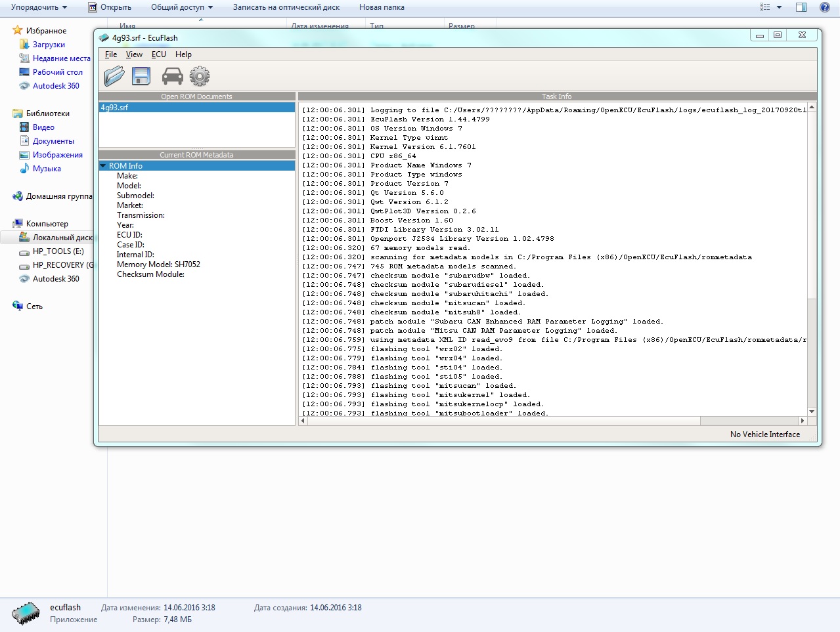
Task: Open the ECU menu
Action: [x=158, y=54]
